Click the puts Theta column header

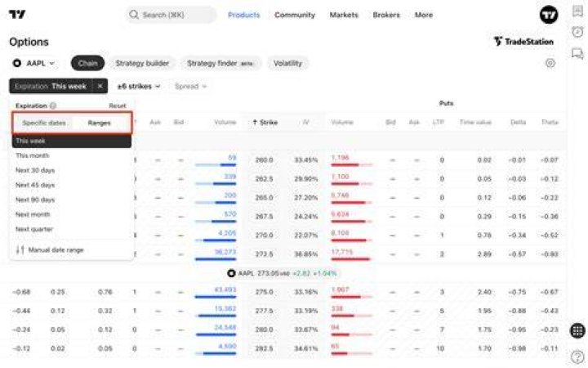pyautogui.click(x=550, y=122)
